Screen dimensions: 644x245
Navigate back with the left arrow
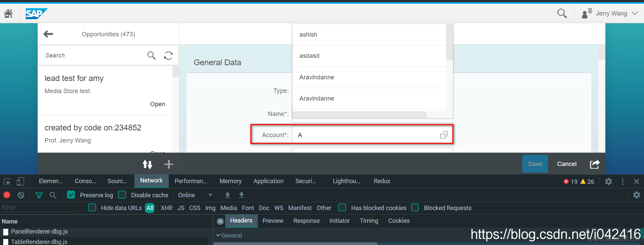[48, 34]
